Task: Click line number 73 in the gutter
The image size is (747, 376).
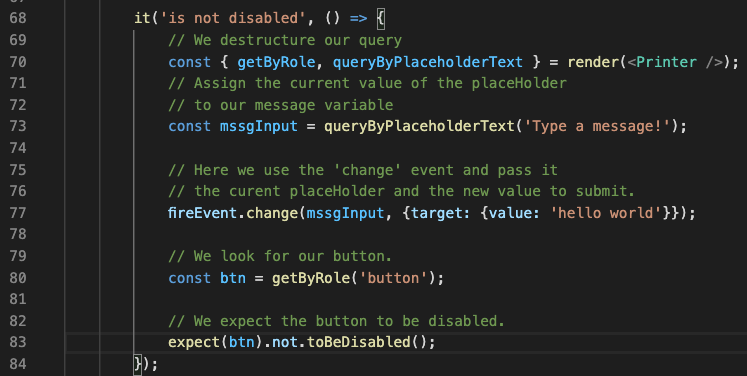Action: click(18, 126)
